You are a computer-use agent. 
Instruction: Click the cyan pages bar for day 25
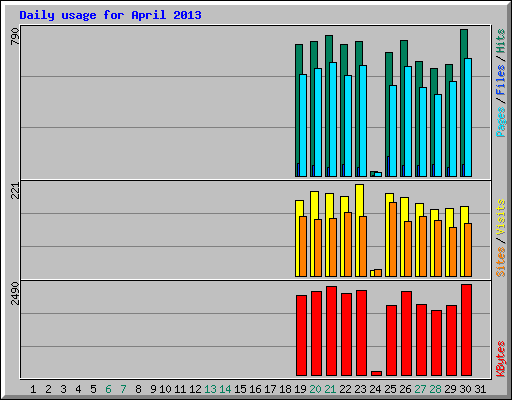click(x=393, y=131)
